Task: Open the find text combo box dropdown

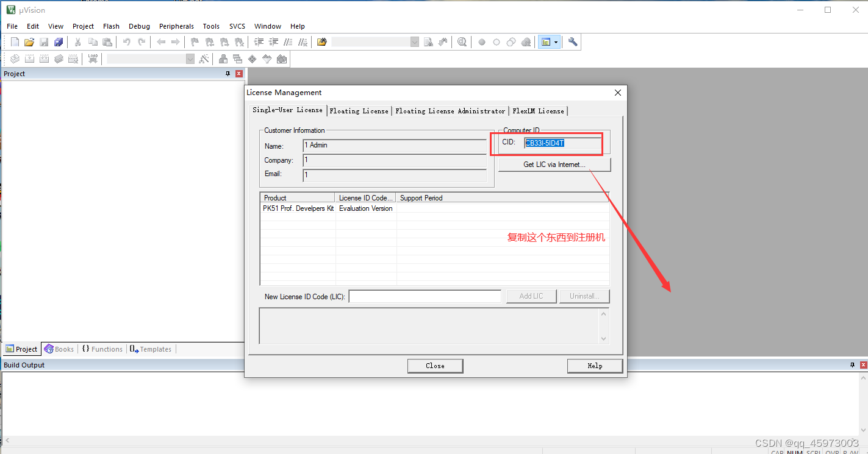Action: coord(415,42)
